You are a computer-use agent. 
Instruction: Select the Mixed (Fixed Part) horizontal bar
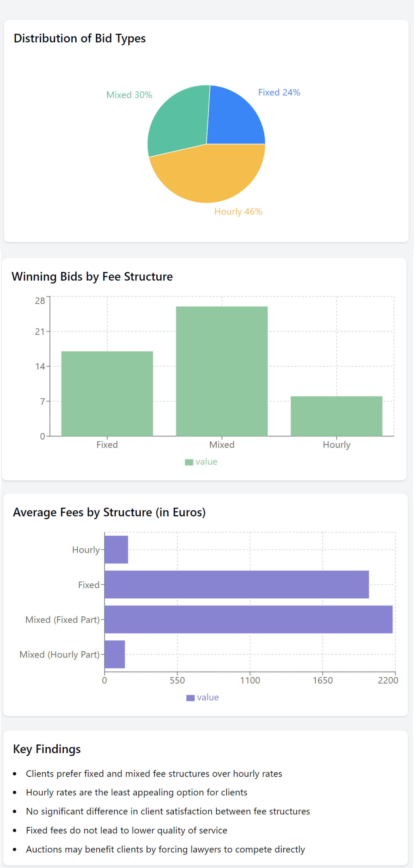[x=248, y=619]
